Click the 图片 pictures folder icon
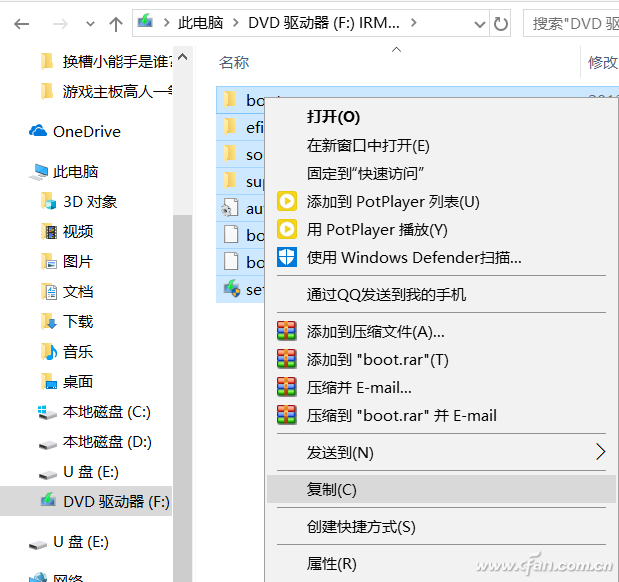The image size is (619, 582). tap(49, 261)
